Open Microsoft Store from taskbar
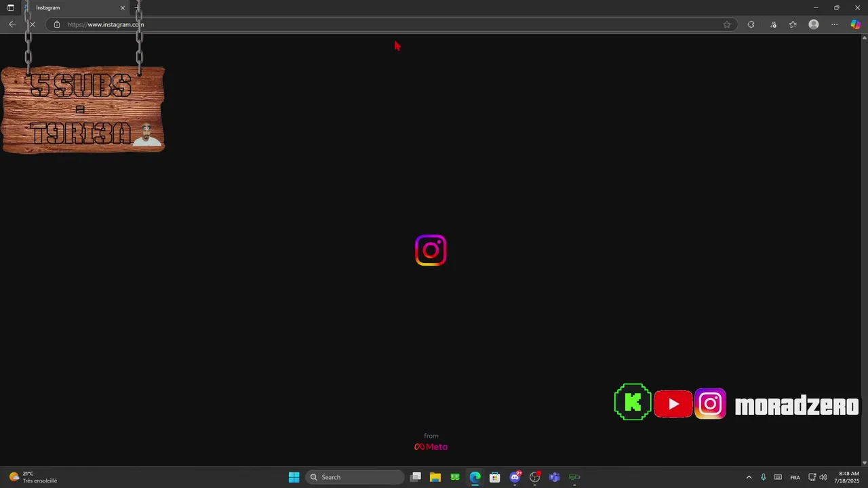The width and height of the screenshot is (868, 488). [495, 477]
